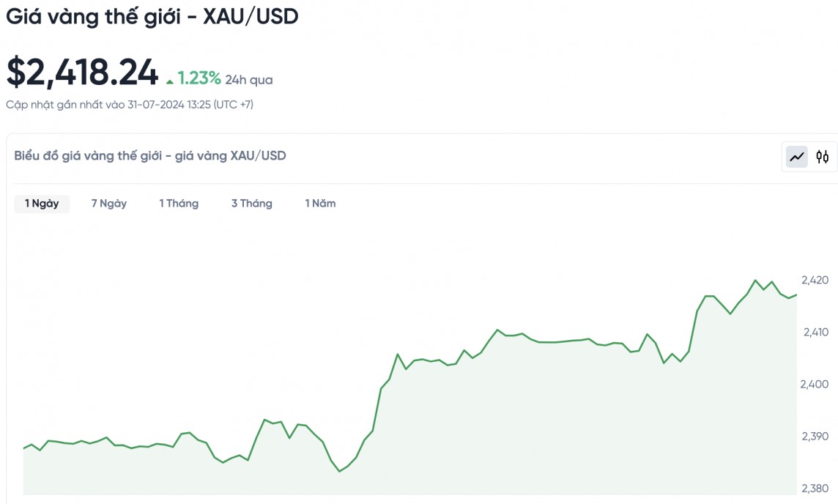838x504 pixels.
Task: Click the $2,418.24 gold price
Action: (82, 73)
